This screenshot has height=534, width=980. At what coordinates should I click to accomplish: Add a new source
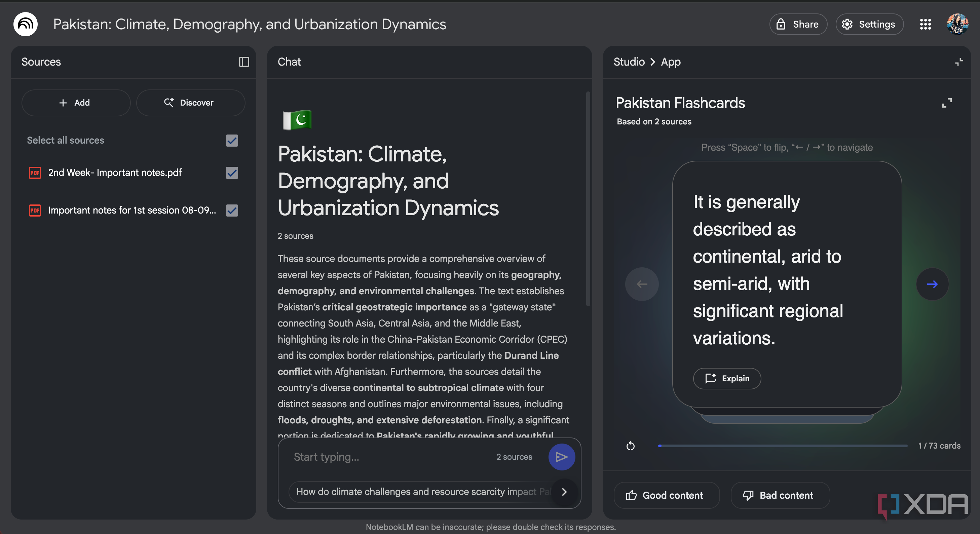click(76, 103)
